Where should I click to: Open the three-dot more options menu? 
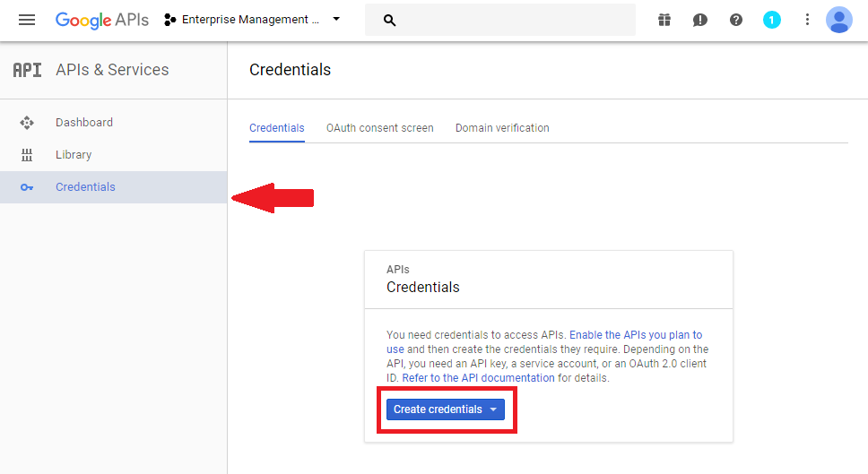807,20
